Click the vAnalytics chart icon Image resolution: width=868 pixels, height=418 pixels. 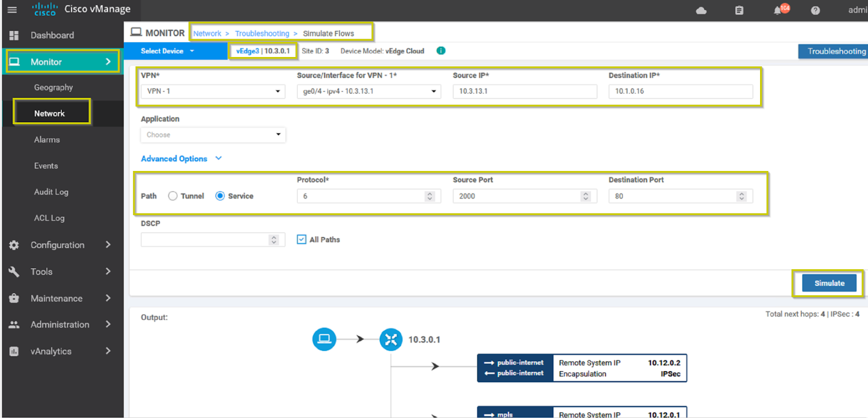point(14,351)
